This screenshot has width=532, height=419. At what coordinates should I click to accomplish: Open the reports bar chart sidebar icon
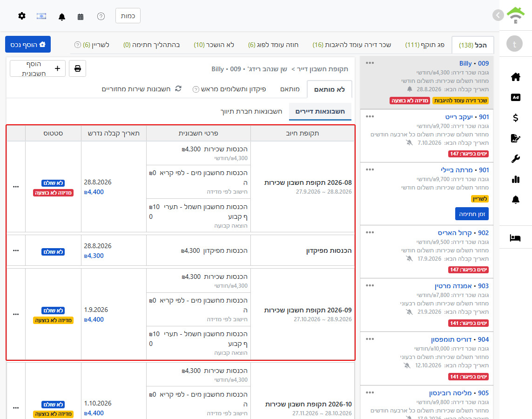click(x=515, y=179)
